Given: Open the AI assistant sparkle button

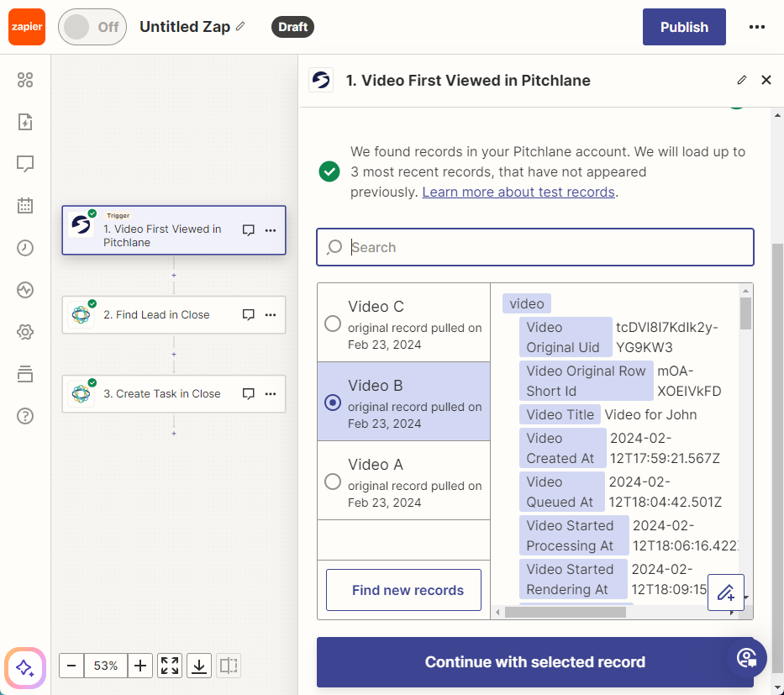Looking at the screenshot, I should pyautogui.click(x=25, y=667).
